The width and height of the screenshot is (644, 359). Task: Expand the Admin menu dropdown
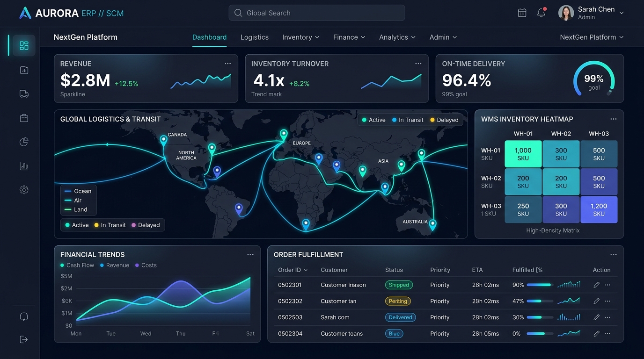click(443, 37)
